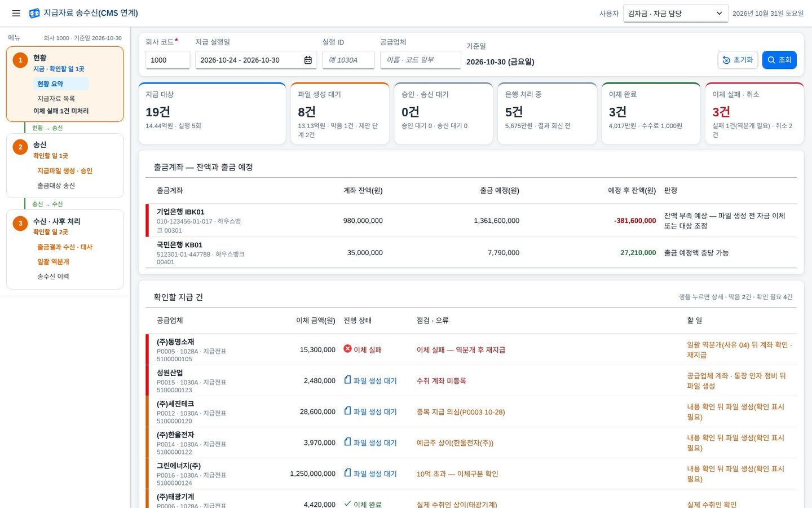The width and height of the screenshot is (812, 508).
Task: Open the 사용자 dropdown 김자금 · 자금 담당
Action: [x=676, y=13]
